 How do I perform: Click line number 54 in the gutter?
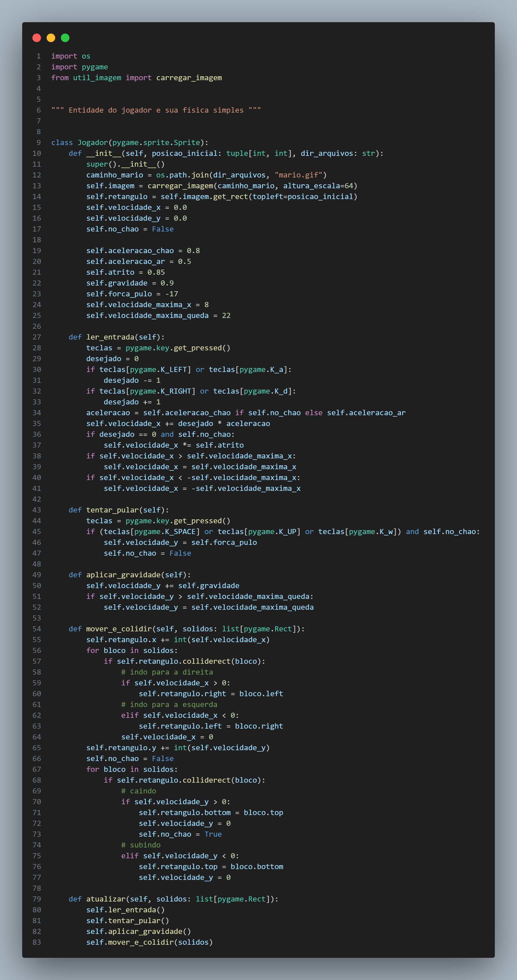37,629
